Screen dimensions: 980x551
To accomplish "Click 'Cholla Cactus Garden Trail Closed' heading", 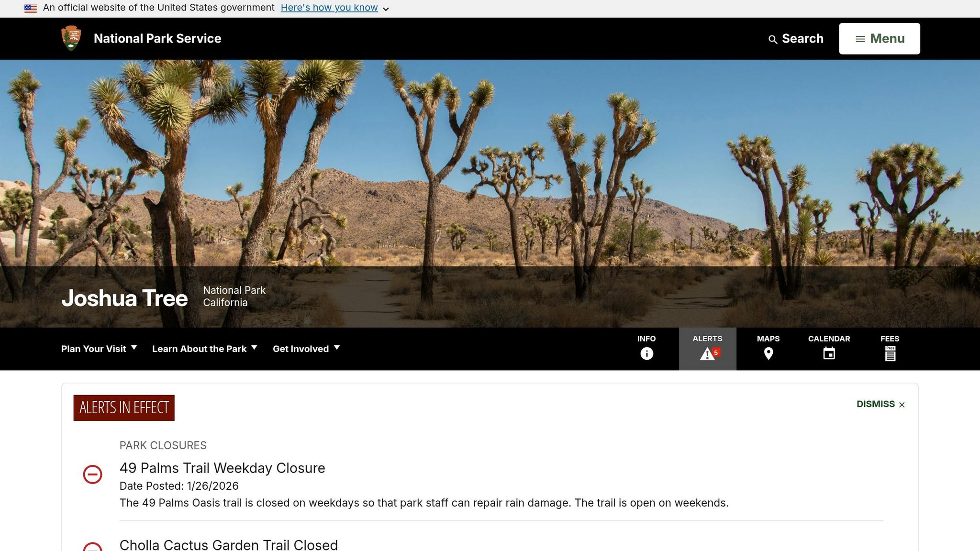I will tap(229, 545).
